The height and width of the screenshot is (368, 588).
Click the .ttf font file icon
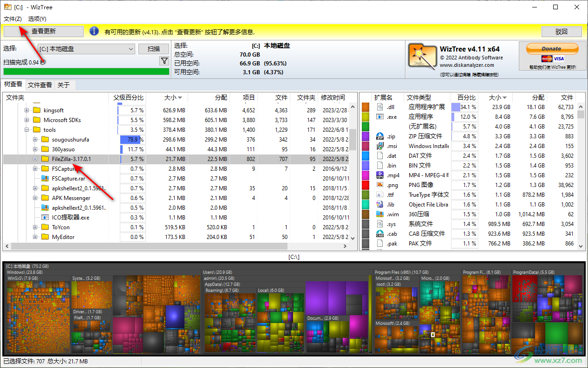coord(380,194)
